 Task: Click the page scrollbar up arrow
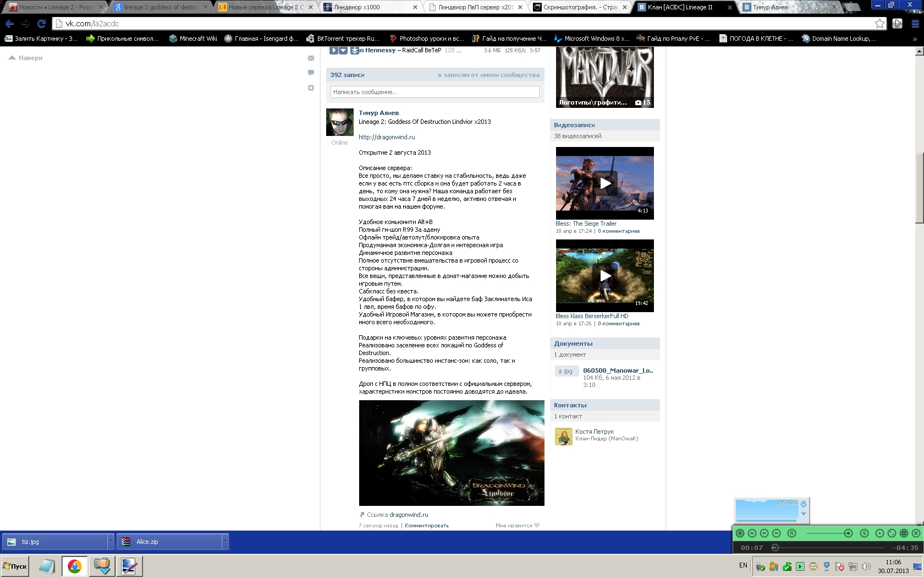(x=919, y=51)
